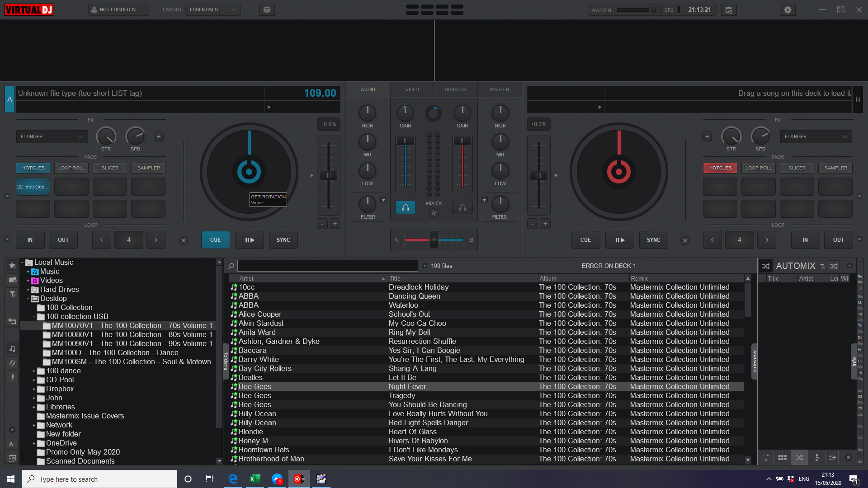
Task: Switch to the MASTER mixer tab
Action: (499, 89)
